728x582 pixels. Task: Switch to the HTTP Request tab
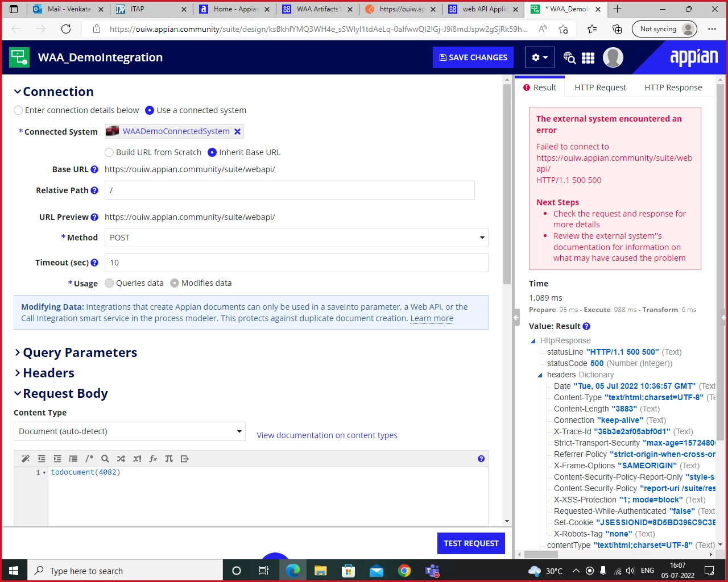pyautogui.click(x=600, y=88)
